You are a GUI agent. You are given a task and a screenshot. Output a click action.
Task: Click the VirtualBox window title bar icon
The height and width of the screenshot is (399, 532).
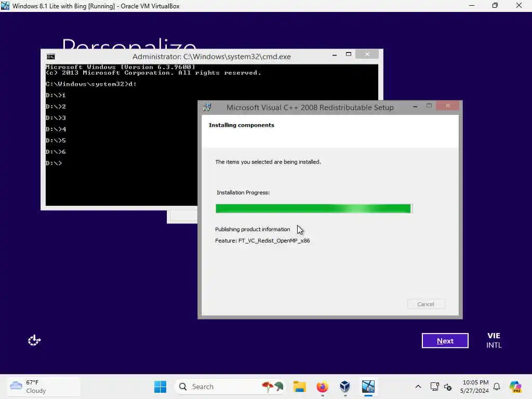(x=5, y=6)
